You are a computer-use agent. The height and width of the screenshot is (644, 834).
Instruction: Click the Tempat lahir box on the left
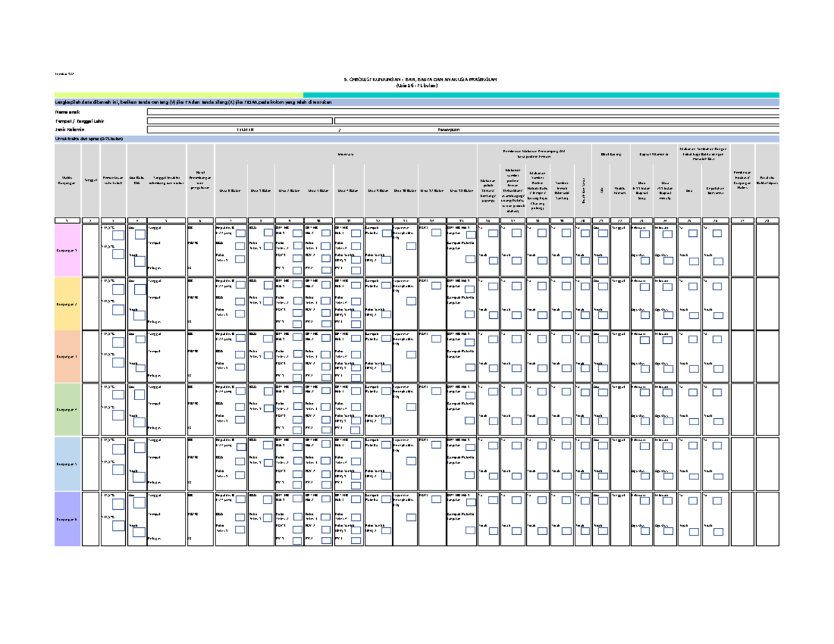tap(240, 121)
